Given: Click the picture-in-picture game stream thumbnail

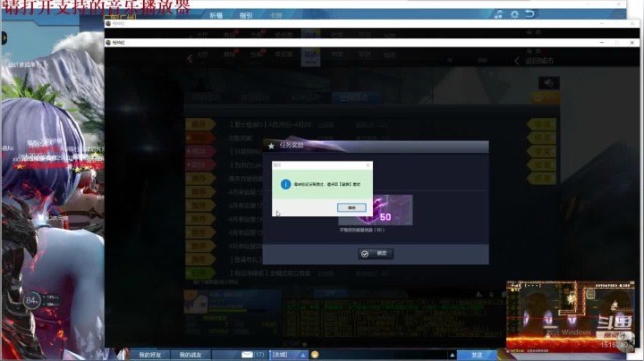Looking at the screenshot, I should 571,316.
